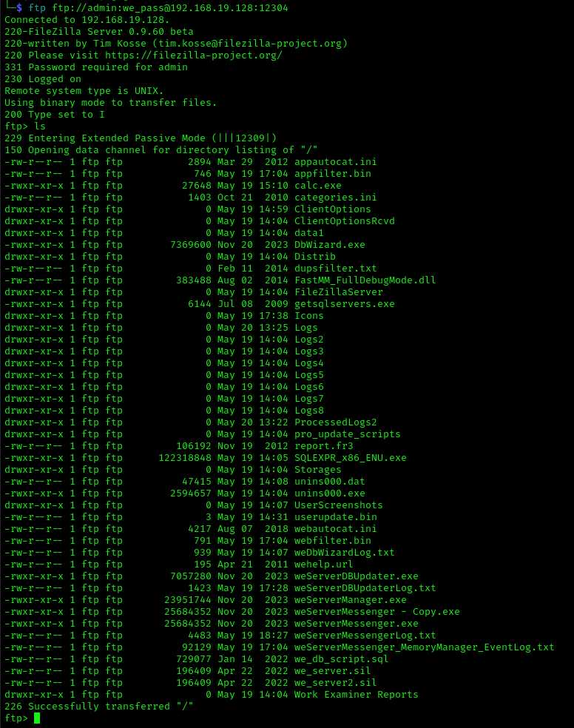
Task: Click the getsqlservers.exe entry
Action: coord(345,304)
